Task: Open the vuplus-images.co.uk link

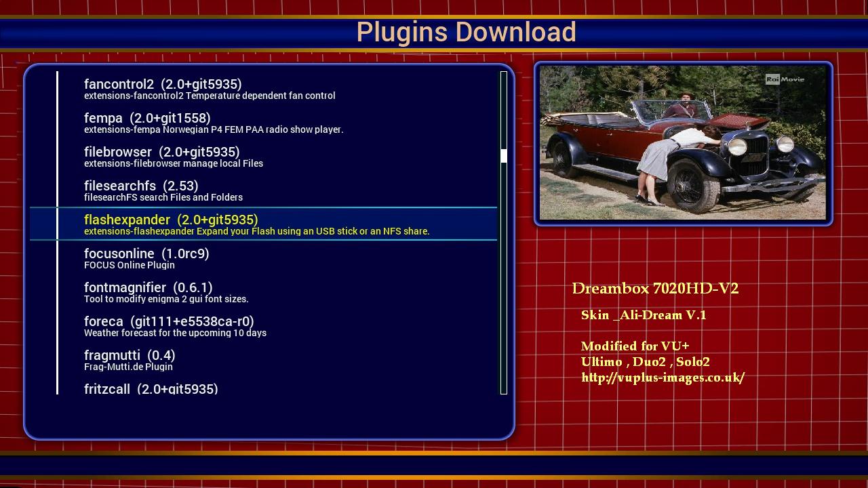Action: [x=663, y=378]
